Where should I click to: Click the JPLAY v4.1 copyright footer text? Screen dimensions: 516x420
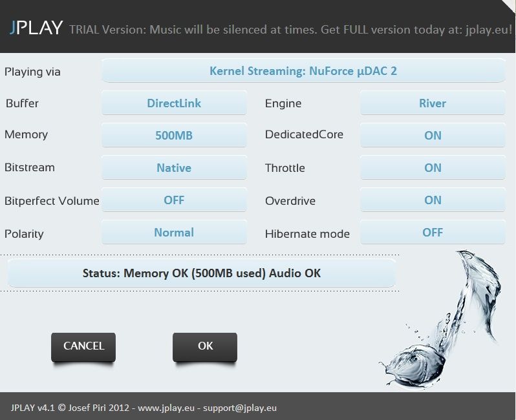(x=144, y=408)
